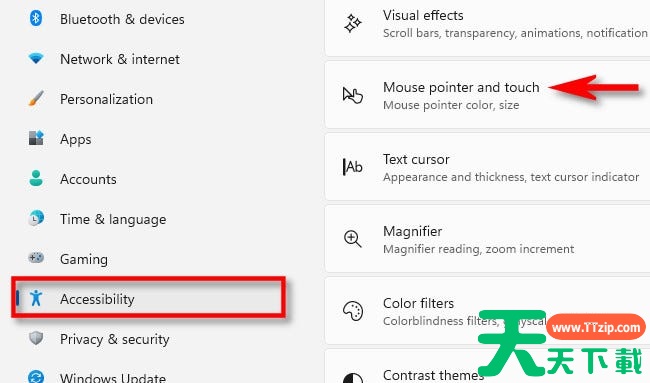This screenshot has height=383, width=650.
Task: Open the Magnifier settings card
Action: (x=488, y=239)
